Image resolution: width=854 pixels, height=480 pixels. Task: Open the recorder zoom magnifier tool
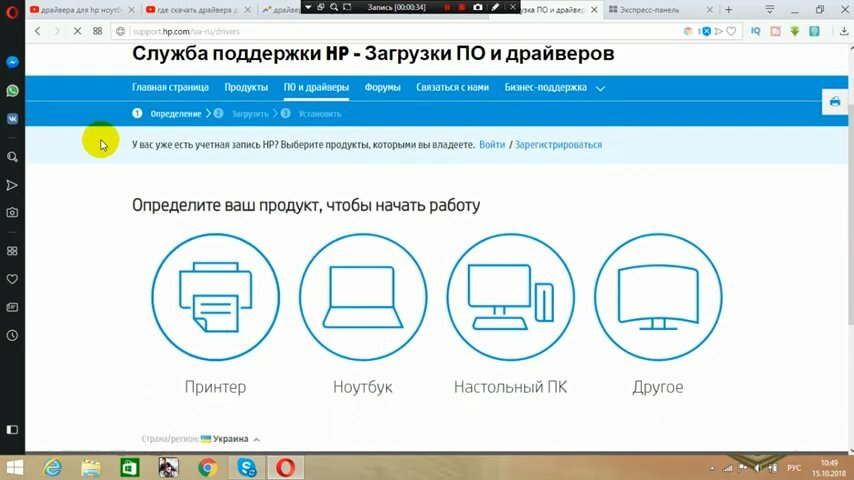point(334,7)
